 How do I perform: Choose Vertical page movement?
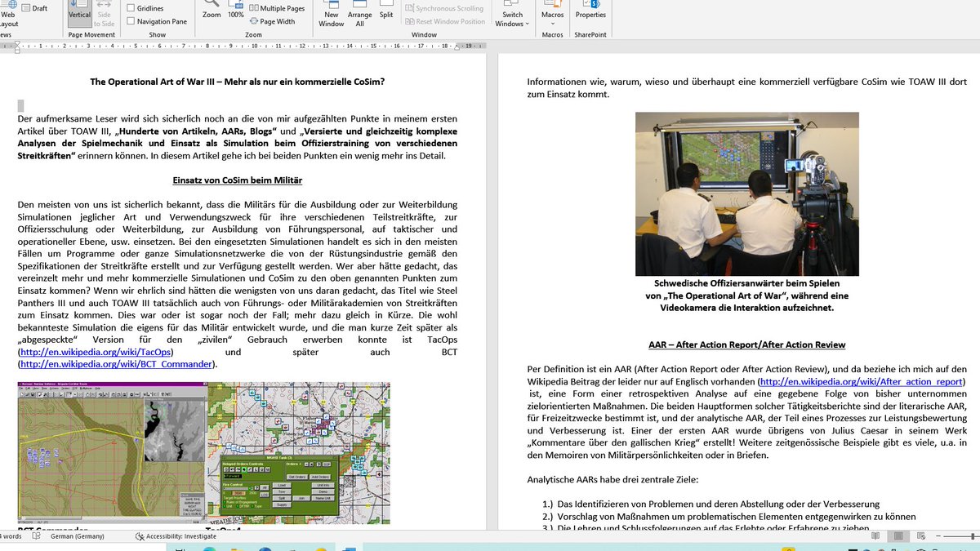coord(79,14)
